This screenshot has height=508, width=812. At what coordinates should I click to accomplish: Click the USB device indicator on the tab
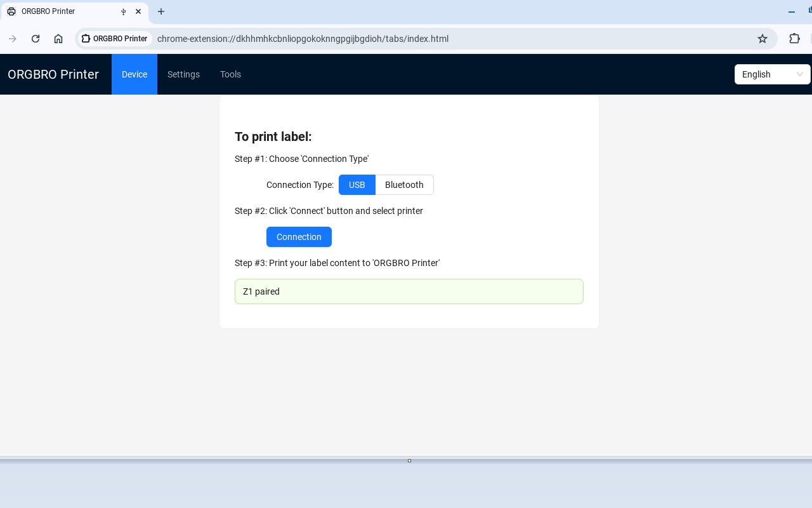[x=124, y=11]
